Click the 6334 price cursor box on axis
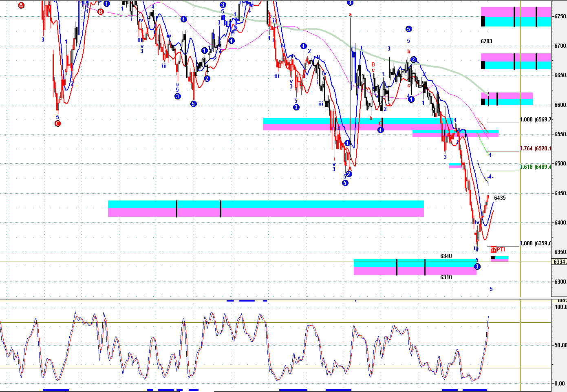Screen dimensions: 567x392 pos(559,262)
